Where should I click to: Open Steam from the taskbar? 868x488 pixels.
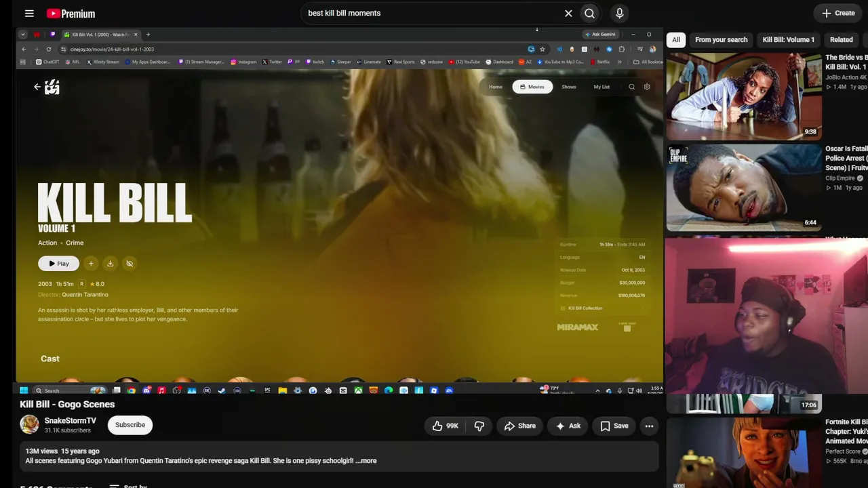click(x=222, y=390)
